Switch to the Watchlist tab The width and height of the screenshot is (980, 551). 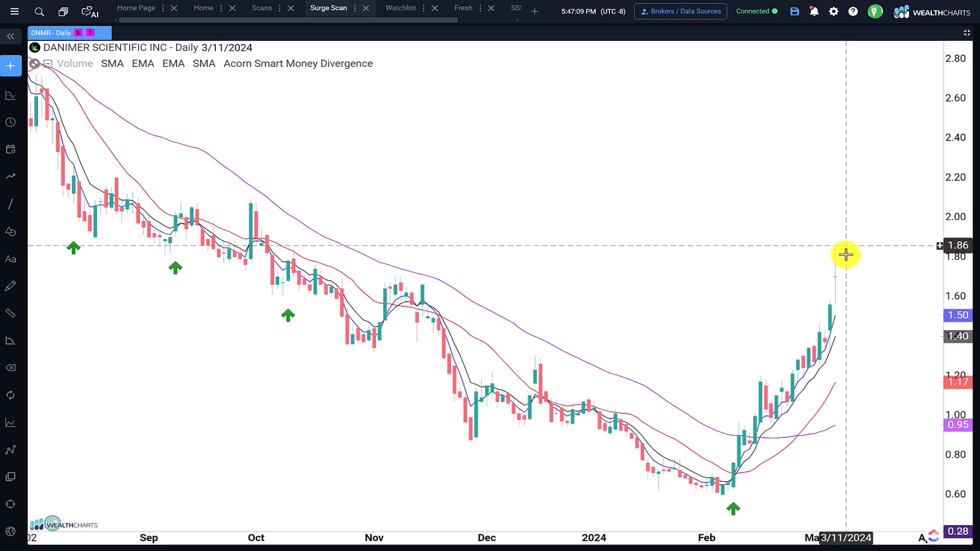(x=401, y=8)
